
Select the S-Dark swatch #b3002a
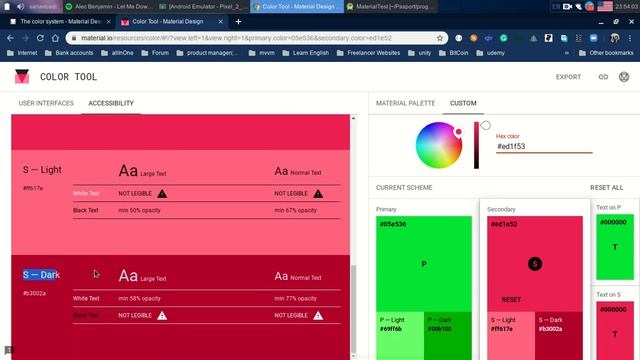(x=559, y=336)
